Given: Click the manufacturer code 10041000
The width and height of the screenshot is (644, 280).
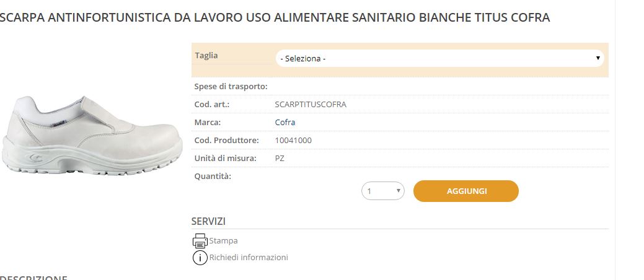Looking at the screenshot, I should 293,140.
